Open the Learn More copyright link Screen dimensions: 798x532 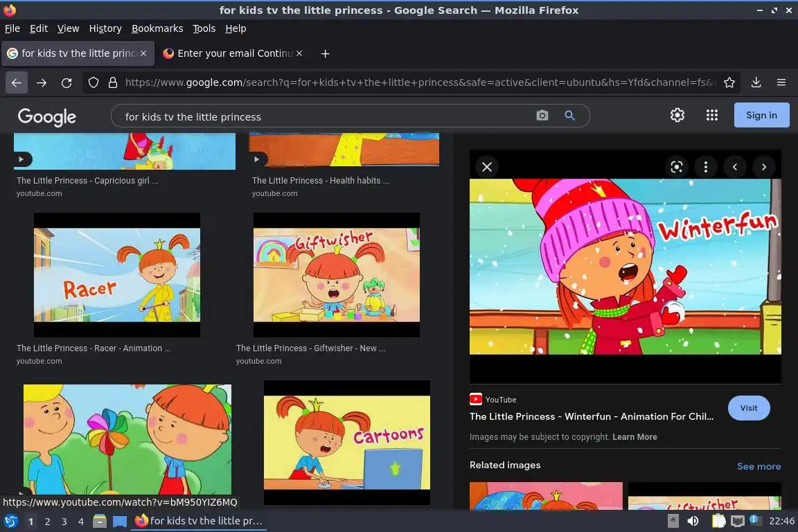tap(635, 437)
